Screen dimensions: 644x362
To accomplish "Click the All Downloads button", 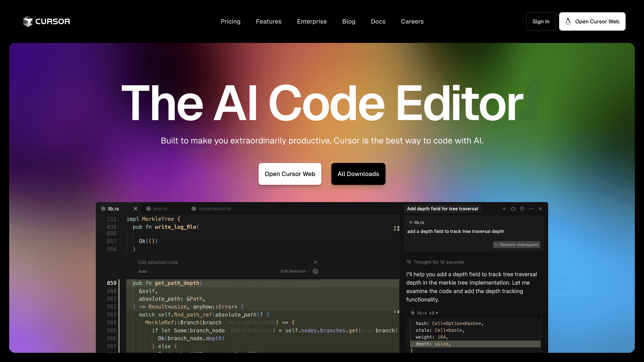I will click(x=358, y=174).
